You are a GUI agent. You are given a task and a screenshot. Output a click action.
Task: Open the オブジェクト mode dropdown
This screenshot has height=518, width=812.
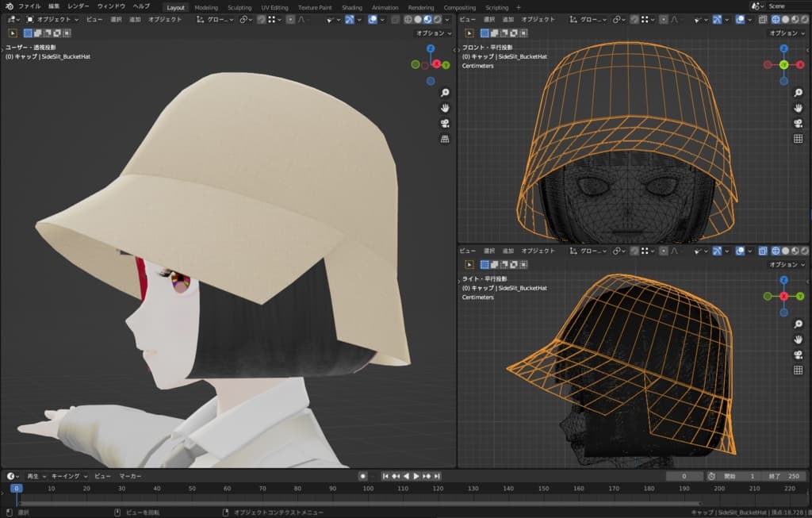coord(53,19)
